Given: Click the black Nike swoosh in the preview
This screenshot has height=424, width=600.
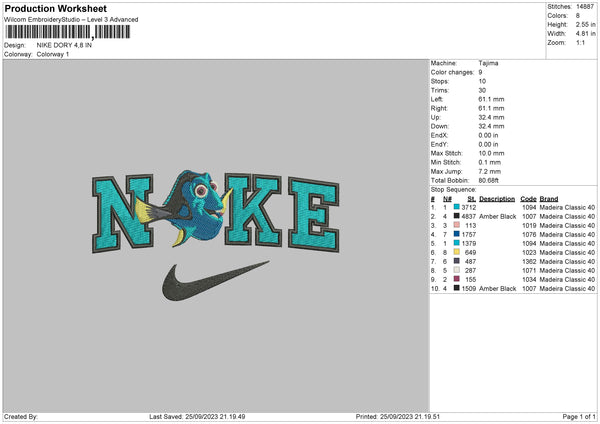Looking at the screenshot, I should (215, 280).
